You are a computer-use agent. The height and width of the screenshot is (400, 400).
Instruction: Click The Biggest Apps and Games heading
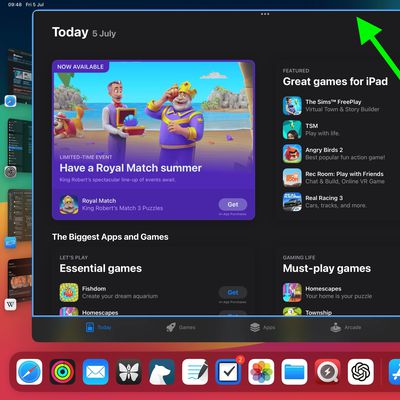(x=110, y=237)
